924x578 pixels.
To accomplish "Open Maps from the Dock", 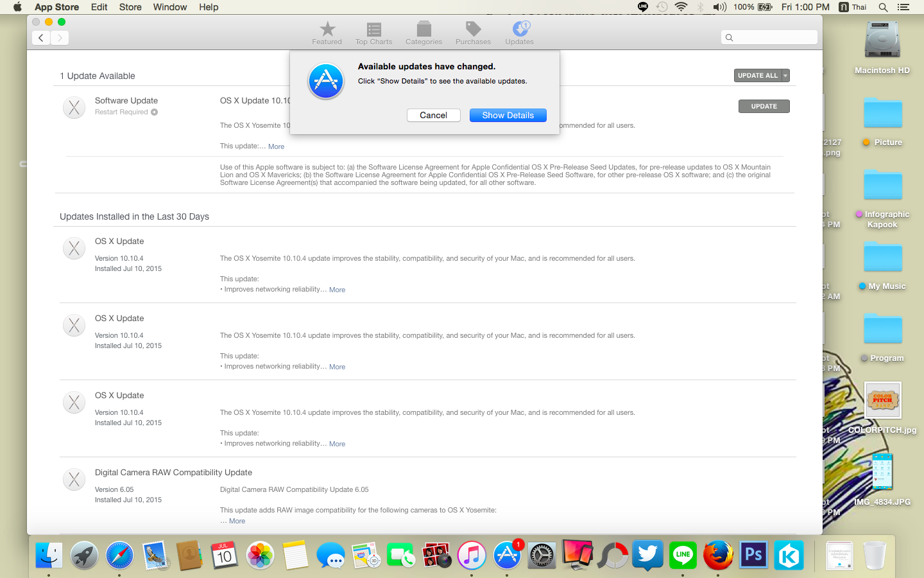I will tap(366, 555).
